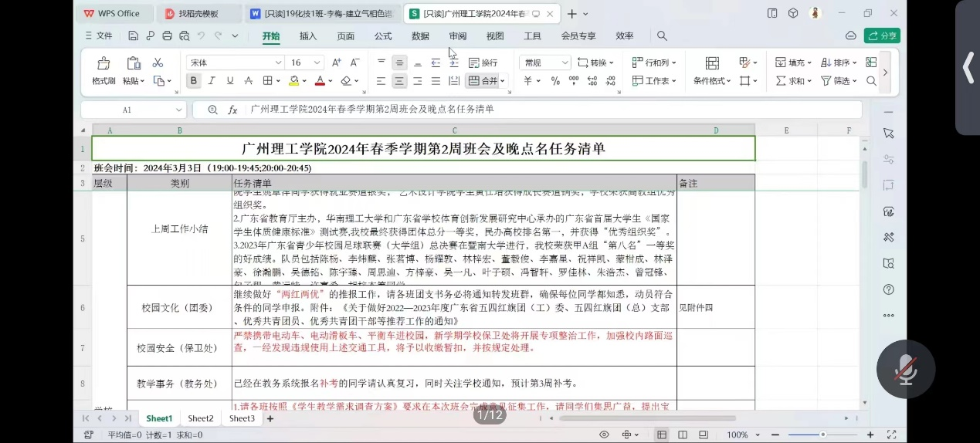Click the 条件格式 button
Image resolution: width=980 pixels, height=443 pixels.
[x=711, y=81]
